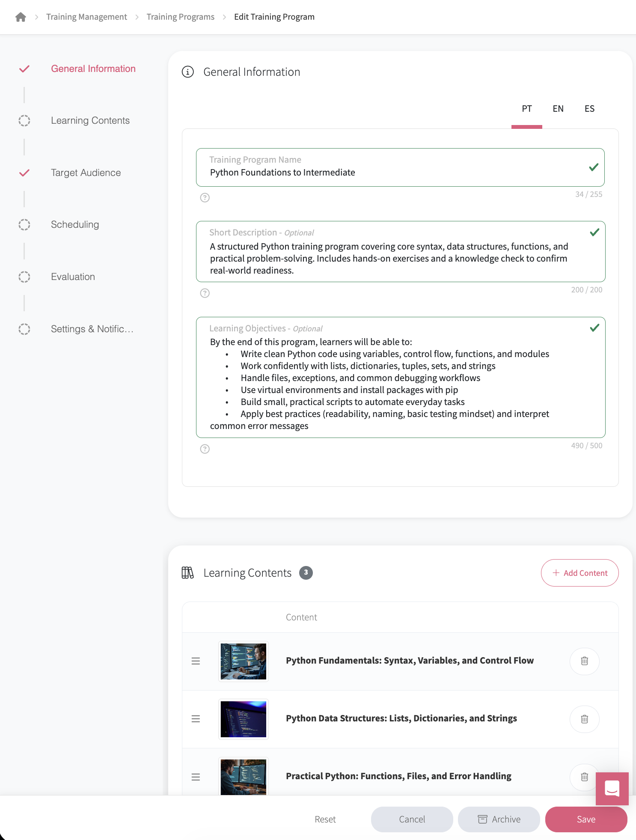Click drag handle for Python Data Structures row
This screenshot has width=636, height=840.
[196, 719]
